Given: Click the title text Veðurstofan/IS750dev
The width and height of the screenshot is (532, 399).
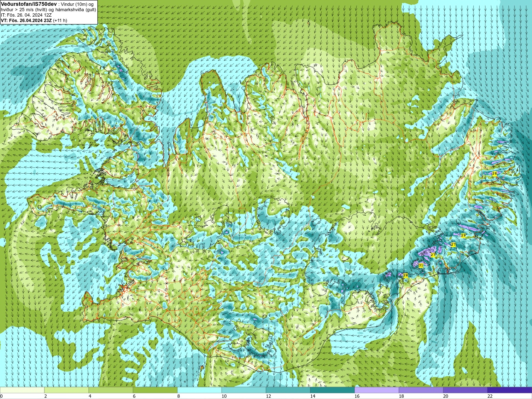Looking at the screenshot, I should point(29,4).
